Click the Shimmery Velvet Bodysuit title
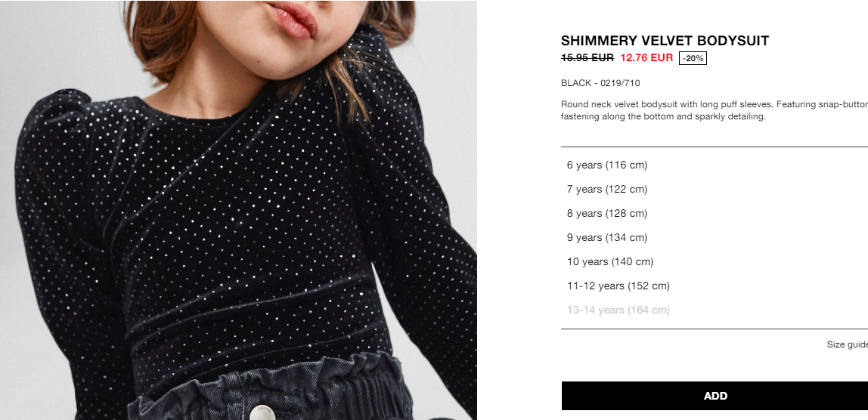Viewport: 868px width, 420px height. [665, 40]
